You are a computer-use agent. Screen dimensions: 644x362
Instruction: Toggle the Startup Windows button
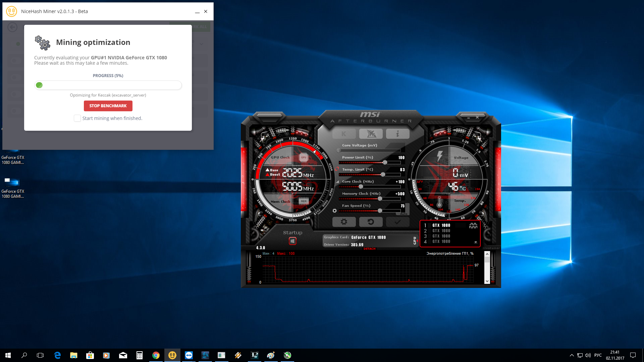[x=292, y=241]
